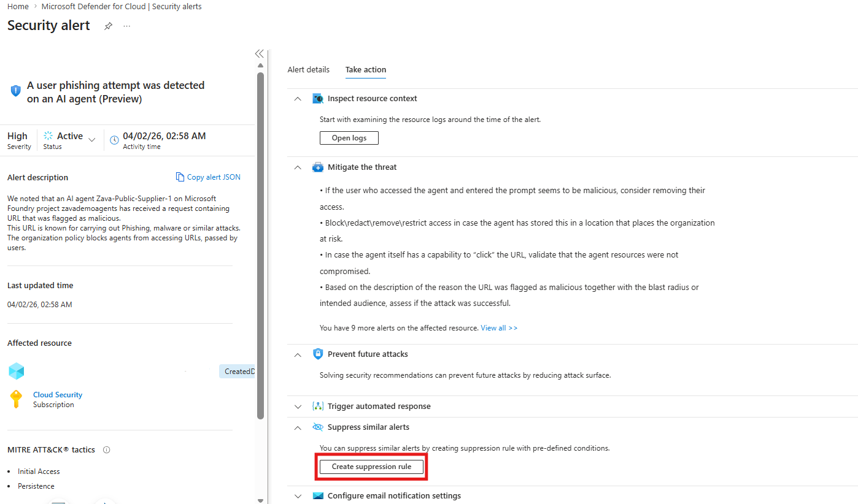Screen dimensions: 858x504
Task: Click the Activity time date value
Action: coord(164,136)
